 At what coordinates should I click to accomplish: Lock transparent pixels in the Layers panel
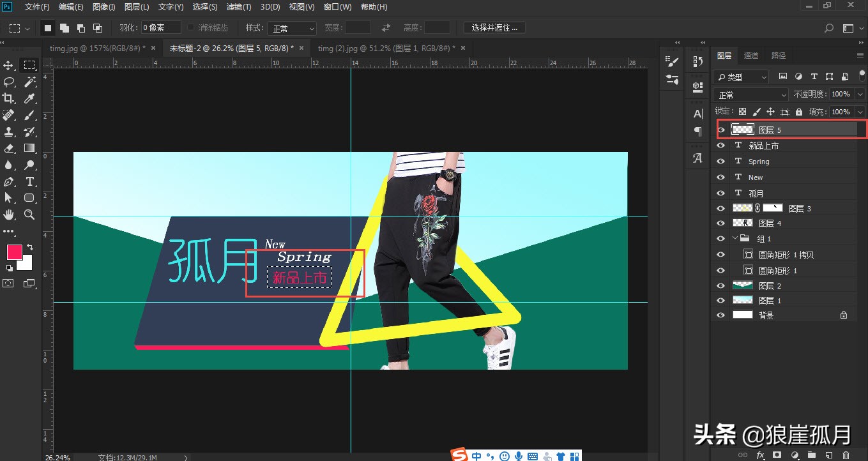742,111
